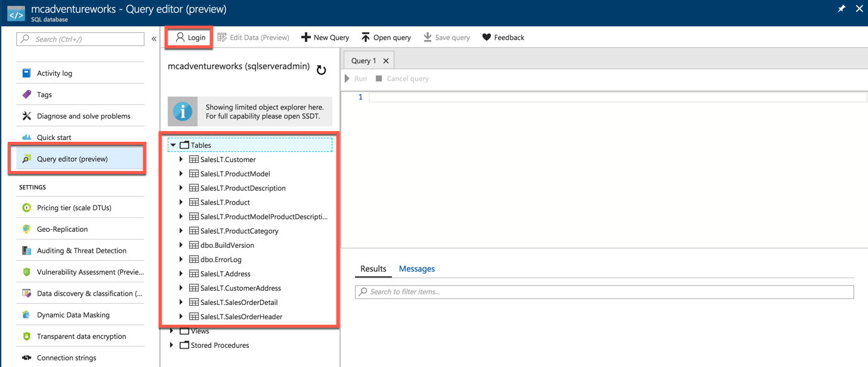This screenshot has width=868, height=367.
Task: Click the Auditing & Threat Detection icon
Action: click(26, 251)
